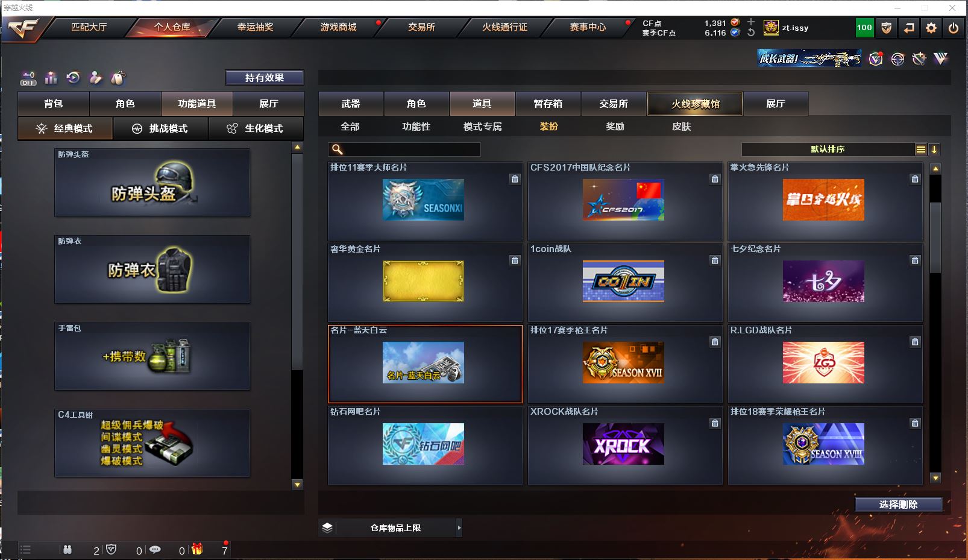Click the left list scroll-down arrow
This screenshot has width=968, height=560.
pos(297,484)
